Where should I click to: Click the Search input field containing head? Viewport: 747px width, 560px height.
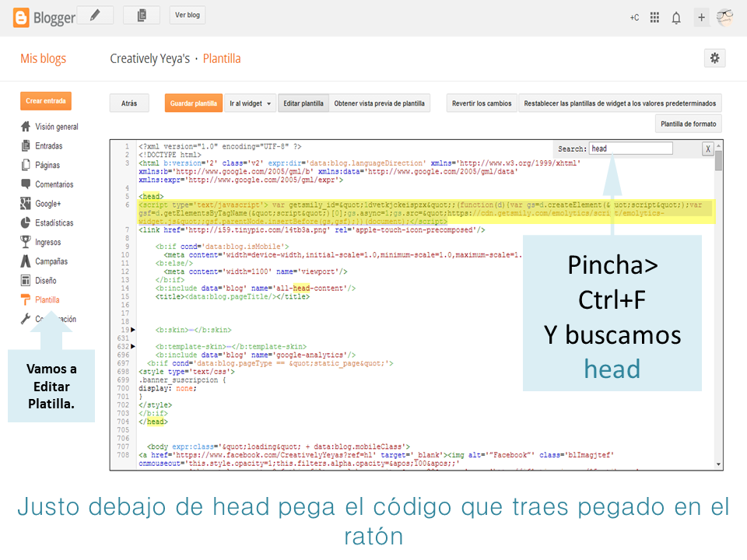coord(631,149)
